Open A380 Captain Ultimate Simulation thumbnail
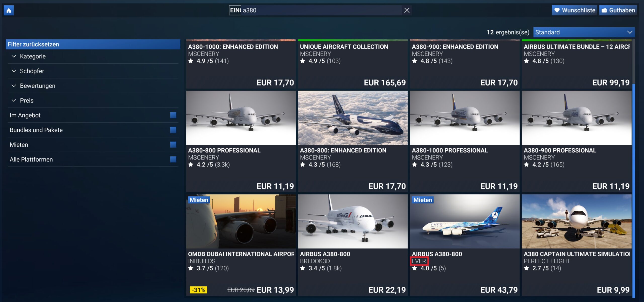 tap(577, 221)
